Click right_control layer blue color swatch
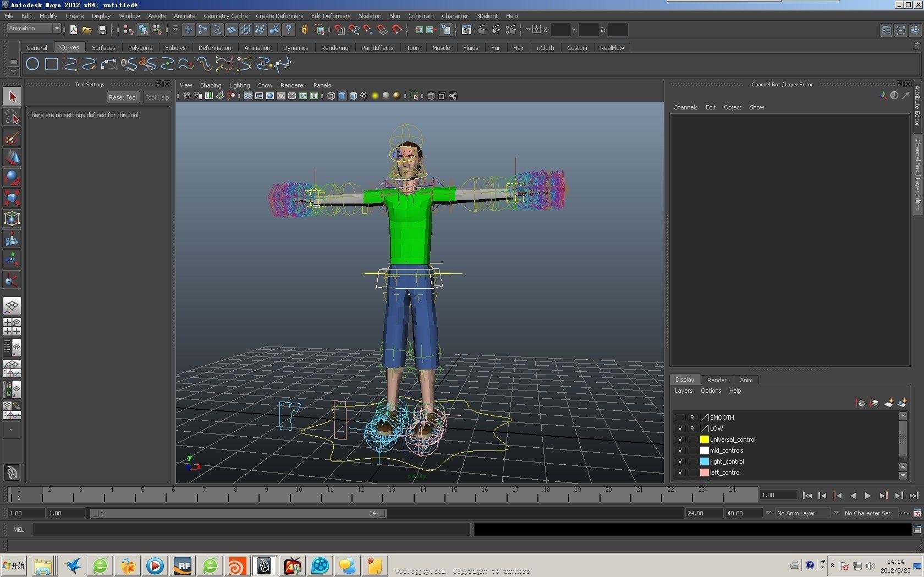The image size is (924, 577). point(704,461)
